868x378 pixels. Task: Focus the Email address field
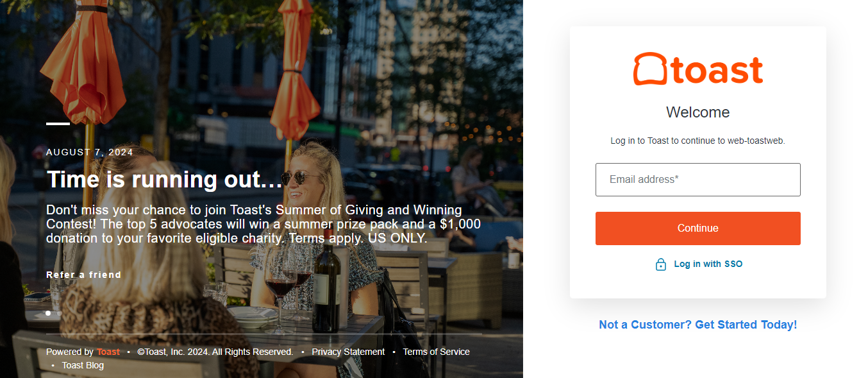697,180
